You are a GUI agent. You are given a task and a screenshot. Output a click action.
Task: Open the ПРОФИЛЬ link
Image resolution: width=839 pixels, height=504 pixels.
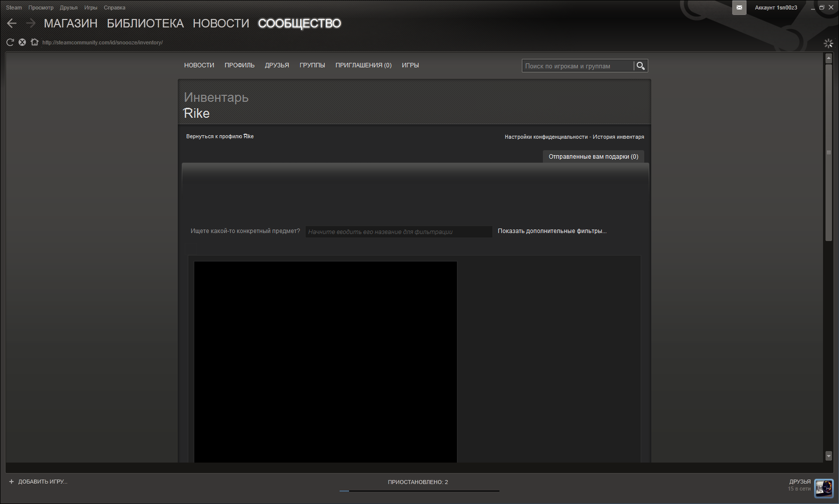(x=240, y=65)
